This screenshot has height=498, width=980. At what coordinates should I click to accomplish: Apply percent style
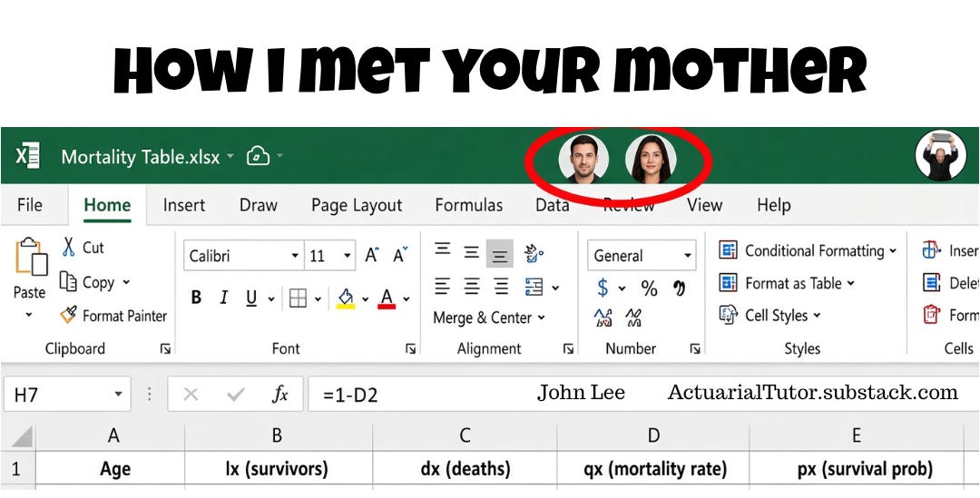[650, 288]
